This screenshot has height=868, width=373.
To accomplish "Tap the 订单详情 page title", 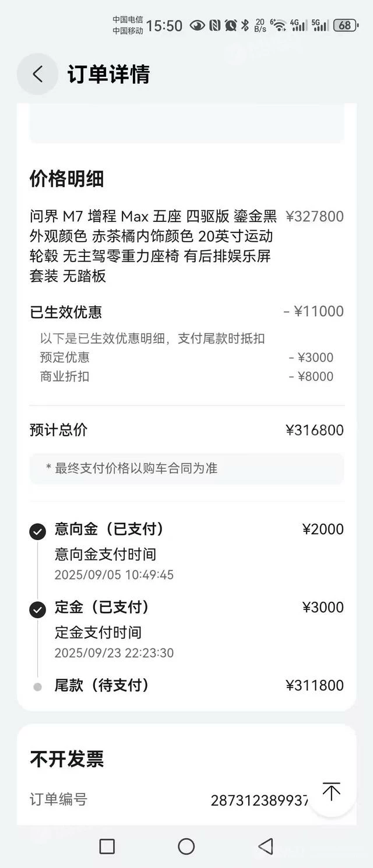I will [108, 75].
